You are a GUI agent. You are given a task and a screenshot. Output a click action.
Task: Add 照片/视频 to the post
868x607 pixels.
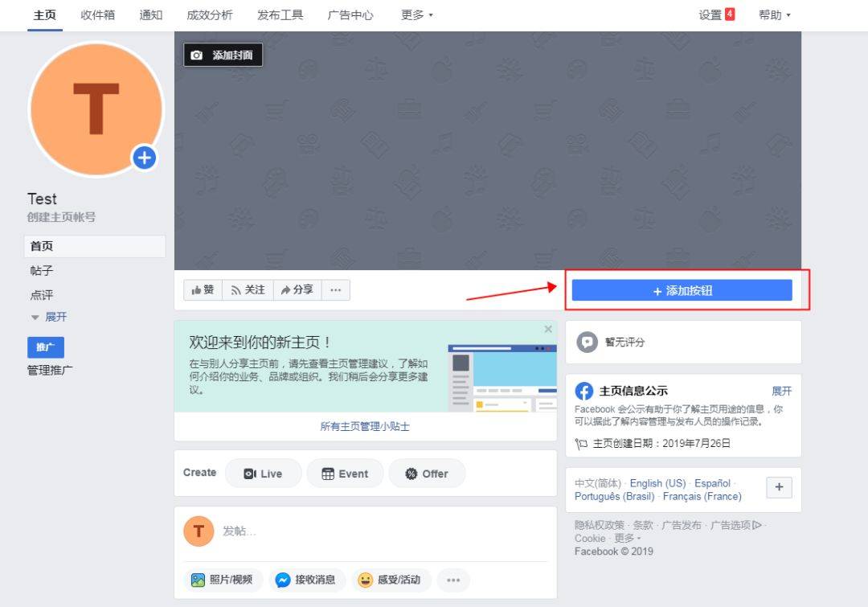[222, 580]
